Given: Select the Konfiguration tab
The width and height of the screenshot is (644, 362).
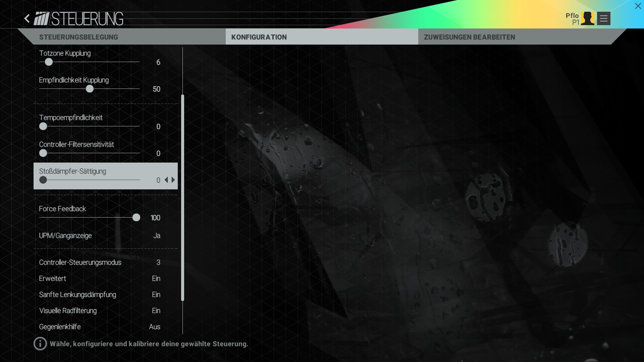Looking at the screenshot, I should [x=259, y=37].
